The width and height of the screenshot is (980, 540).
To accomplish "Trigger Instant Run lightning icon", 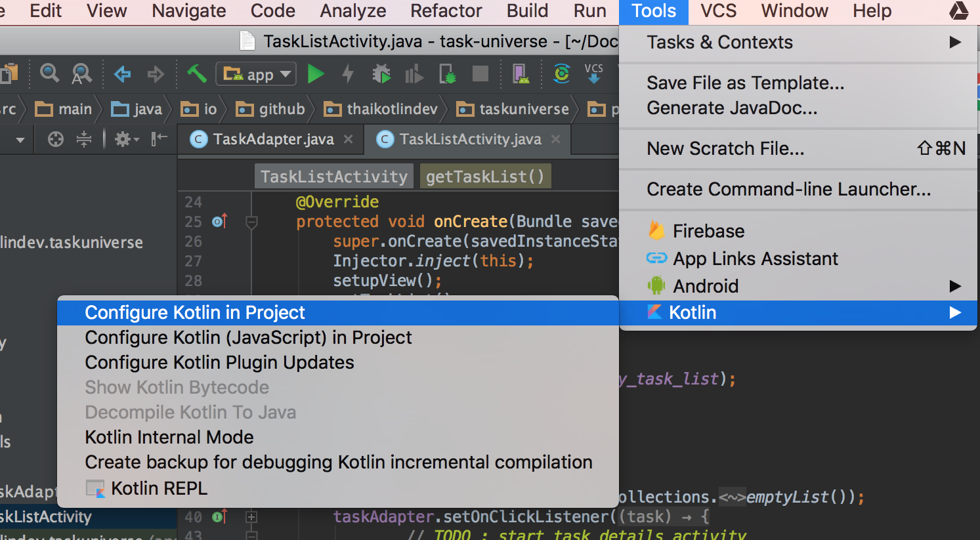I will click(x=348, y=73).
